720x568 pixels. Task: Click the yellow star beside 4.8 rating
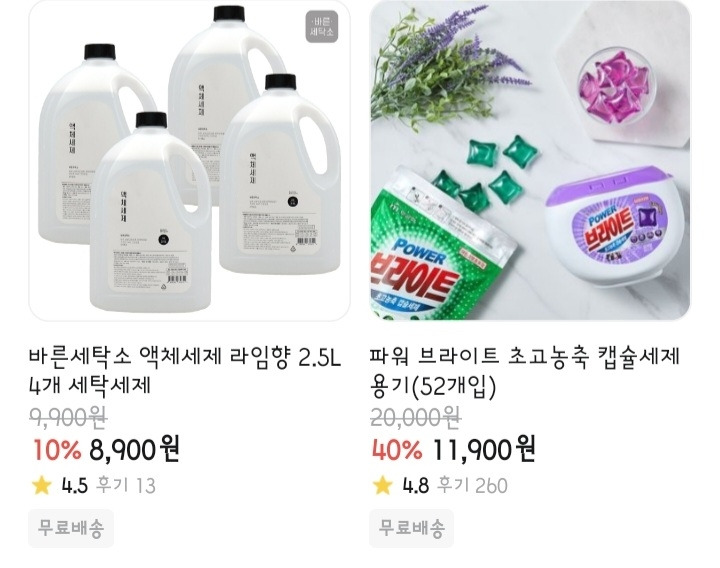382,485
